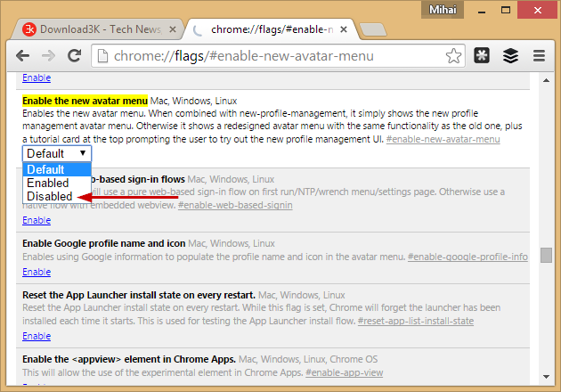Open the asterisk extension icon
The width and height of the screenshot is (561, 392).
(482, 55)
